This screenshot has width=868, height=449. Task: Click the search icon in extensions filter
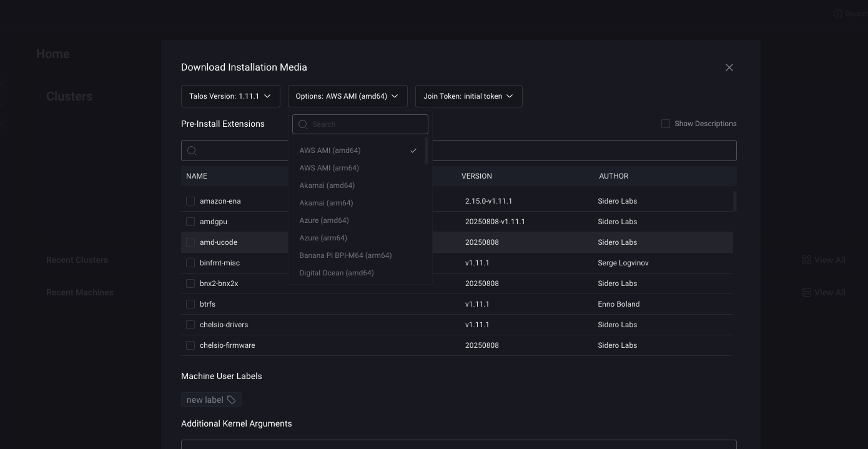tap(192, 150)
